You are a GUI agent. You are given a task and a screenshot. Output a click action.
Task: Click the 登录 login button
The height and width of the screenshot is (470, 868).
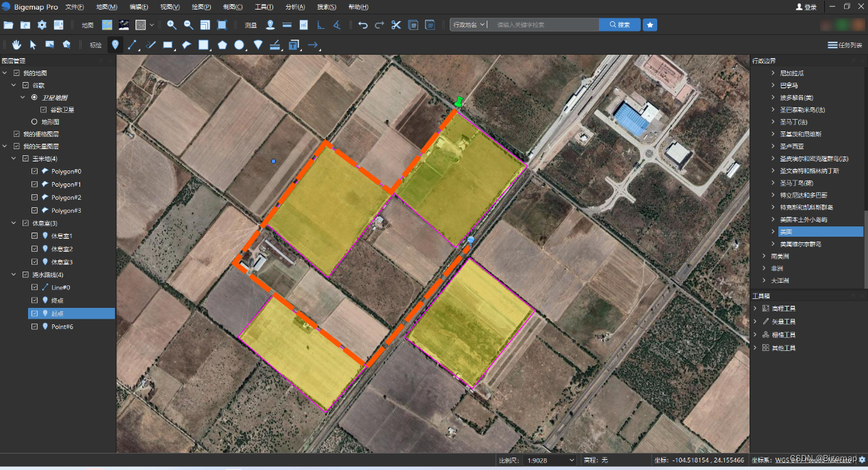coord(806,7)
